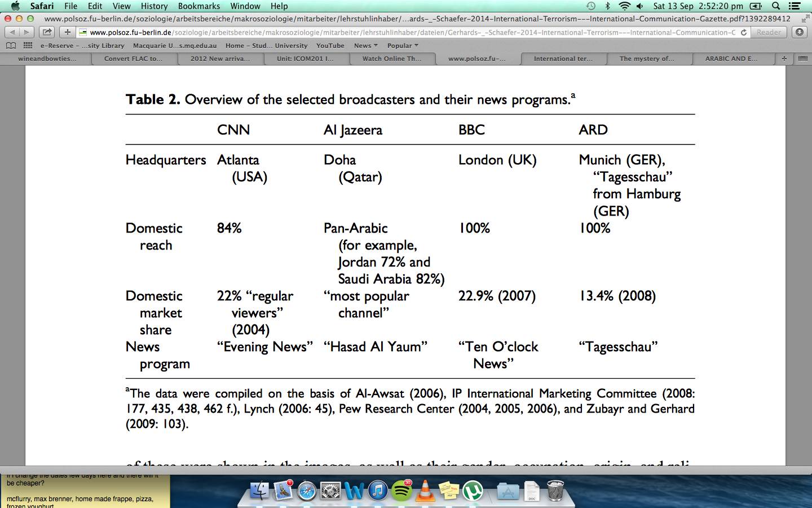The height and width of the screenshot is (508, 812).
Task: Expand the Popular bookmarks dropdown
Action: tap(403, 46)
